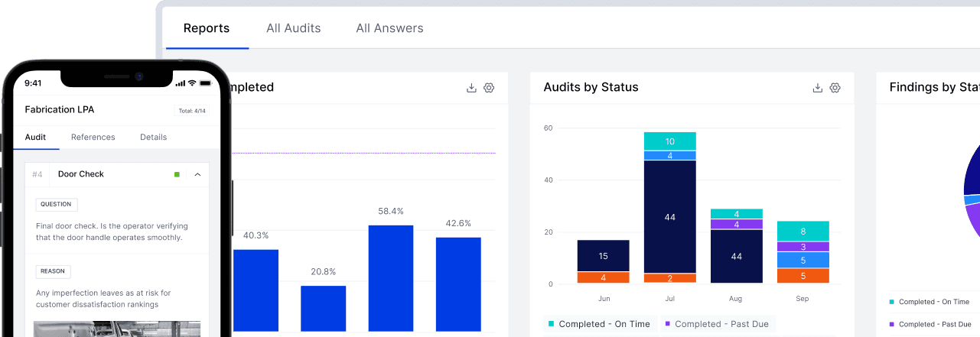Click the REASON label tag
980x337 pixels.
[54, 271]
